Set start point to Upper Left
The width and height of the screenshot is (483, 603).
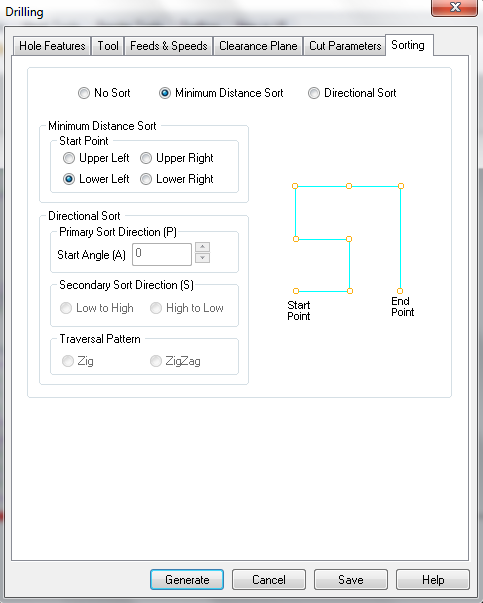tap(69, 158)
